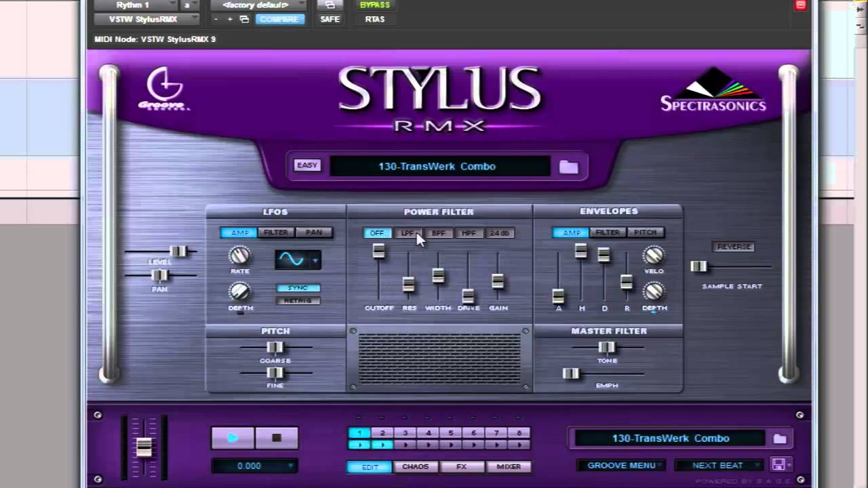This screenshot has height=488, width=868.
Task: Click the play arrow under part 3
Action: (x=406, y=445)
